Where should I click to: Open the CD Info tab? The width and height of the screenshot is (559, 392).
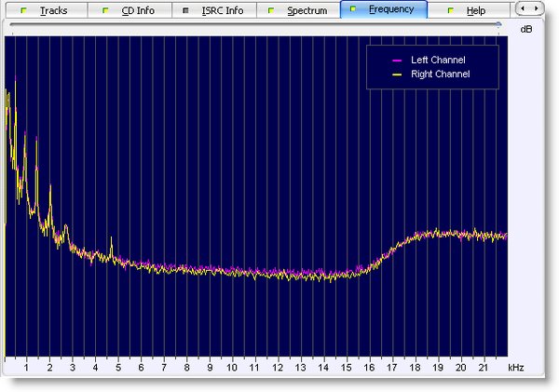130,10
